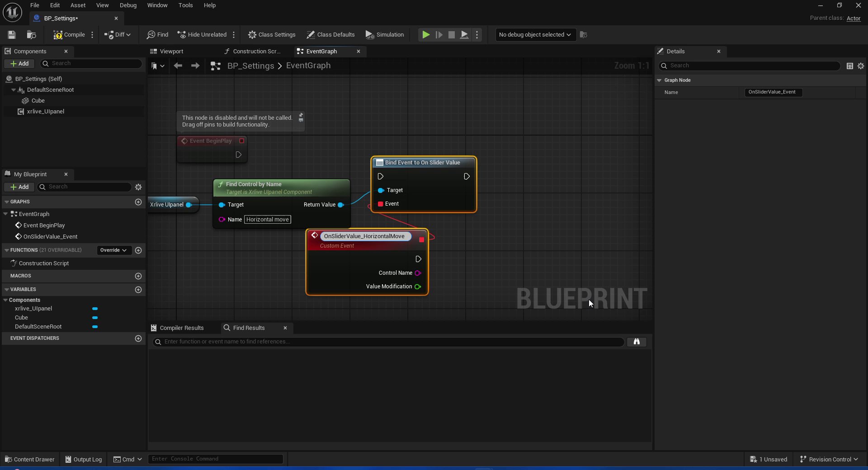Focus the Components search field

click(x=91, y=64)
